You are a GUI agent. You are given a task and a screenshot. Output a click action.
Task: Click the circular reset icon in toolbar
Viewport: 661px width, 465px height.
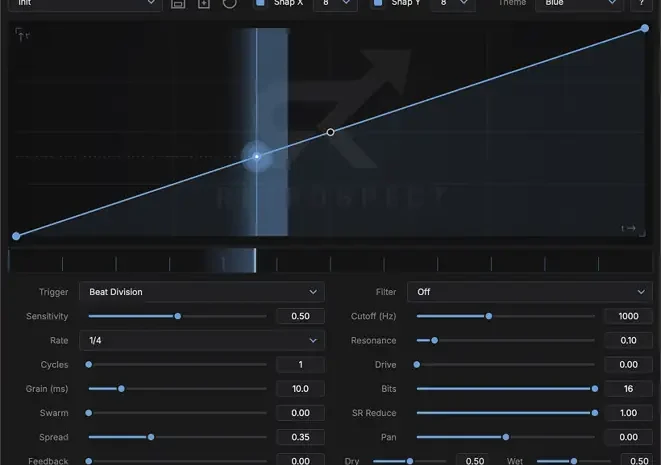tap(230, 3)
